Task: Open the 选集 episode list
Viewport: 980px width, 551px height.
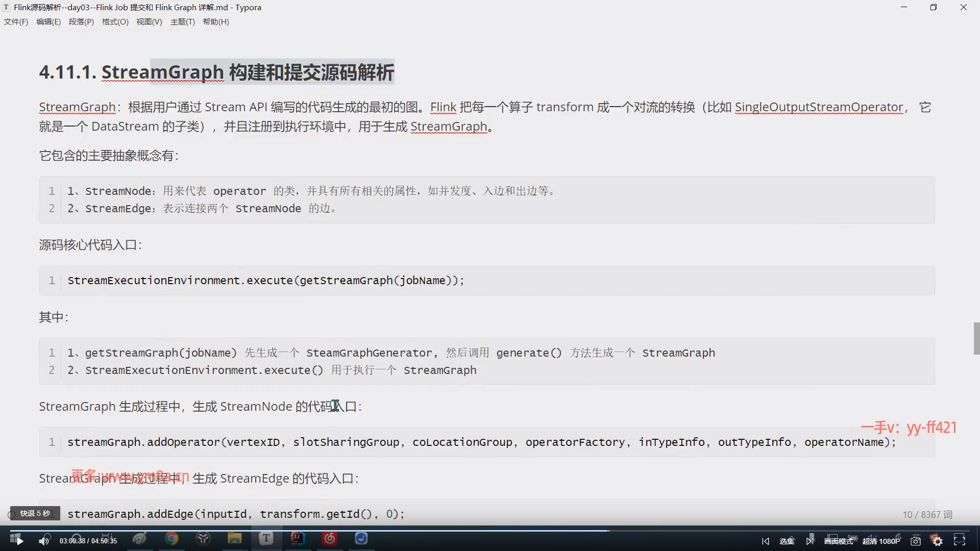Action: 787,541
